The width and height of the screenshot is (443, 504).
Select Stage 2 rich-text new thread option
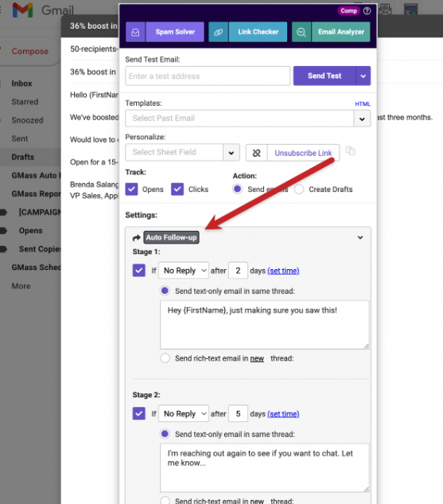(x=165, y=500)
